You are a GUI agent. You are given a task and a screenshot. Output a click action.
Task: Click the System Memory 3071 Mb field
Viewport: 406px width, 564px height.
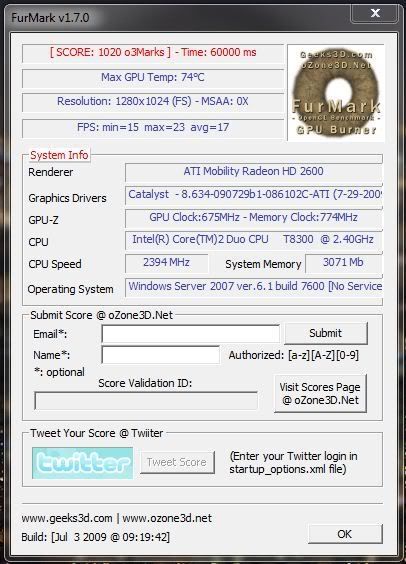pos(343,263)
